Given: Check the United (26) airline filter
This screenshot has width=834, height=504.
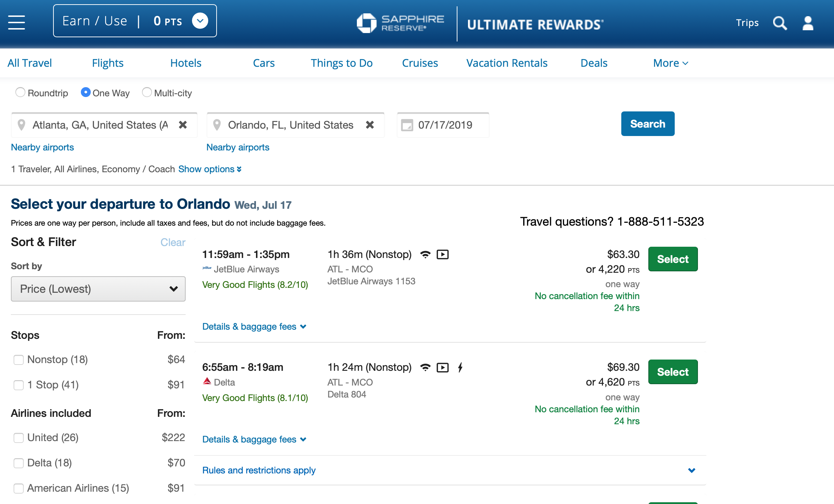Looking at the screenshot, I should [x=19, y=438].
